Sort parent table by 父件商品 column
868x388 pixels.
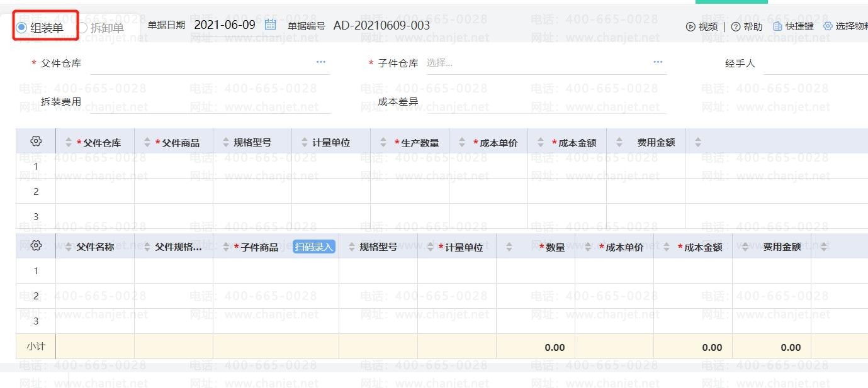147,143
